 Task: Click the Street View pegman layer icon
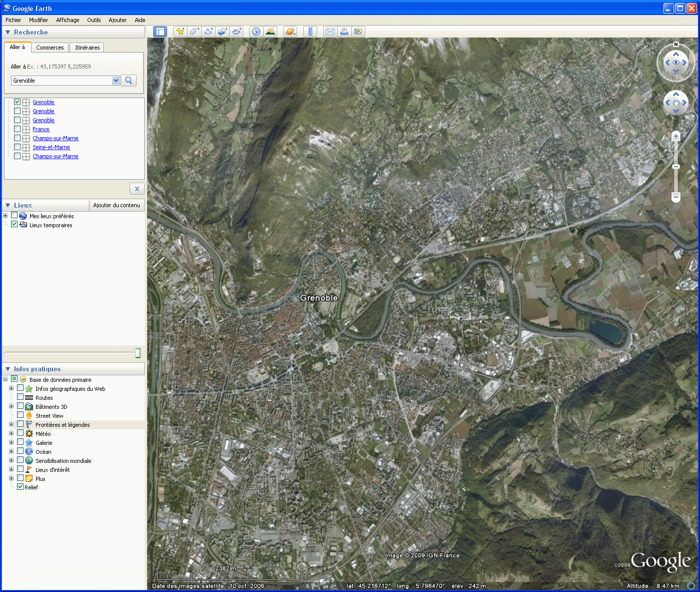point(29,415)
